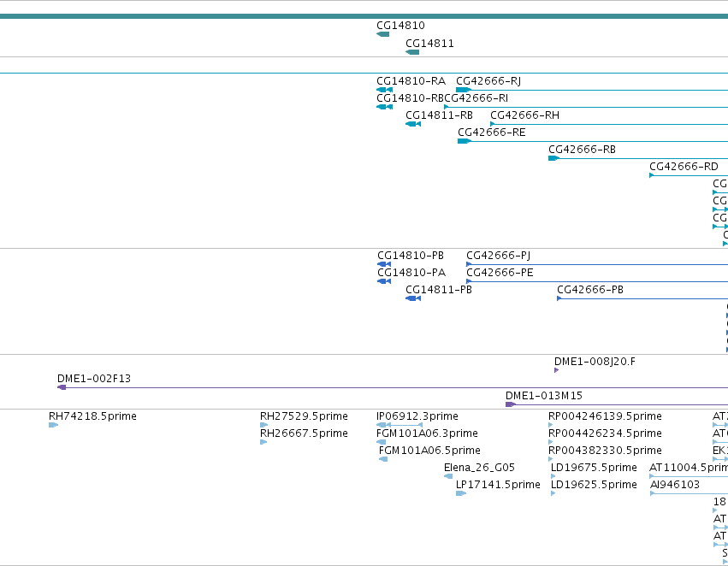
Task: Select transcript CG14810-RA
Action: coord(411,81)
